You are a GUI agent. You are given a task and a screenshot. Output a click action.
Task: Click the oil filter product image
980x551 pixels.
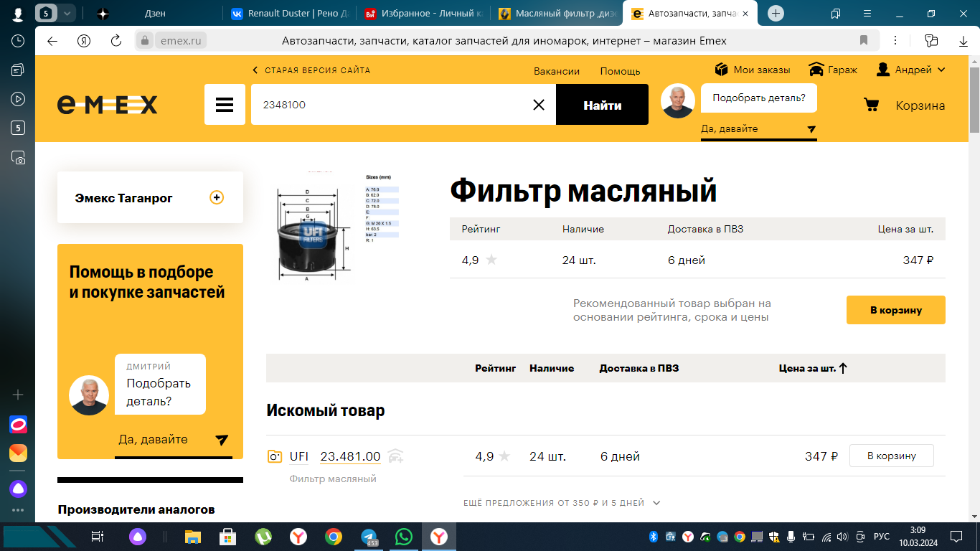coord(334,228)
